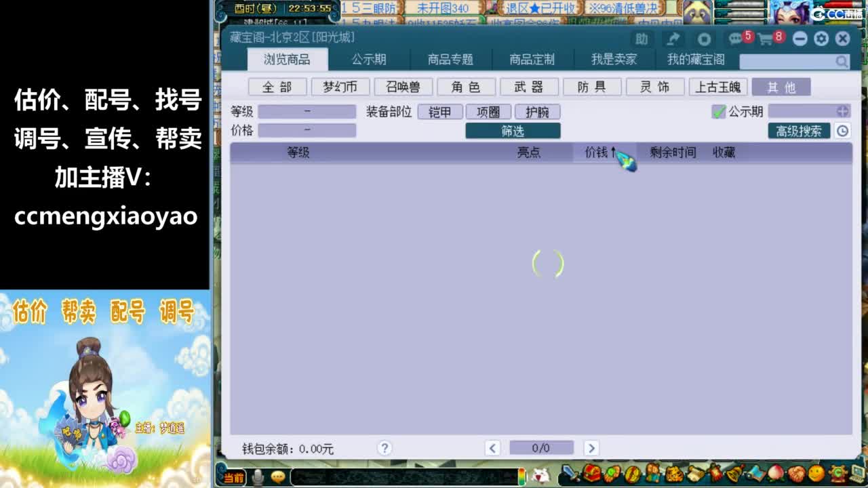
Task: Select the 其他 category button
Action: (781, 87)
